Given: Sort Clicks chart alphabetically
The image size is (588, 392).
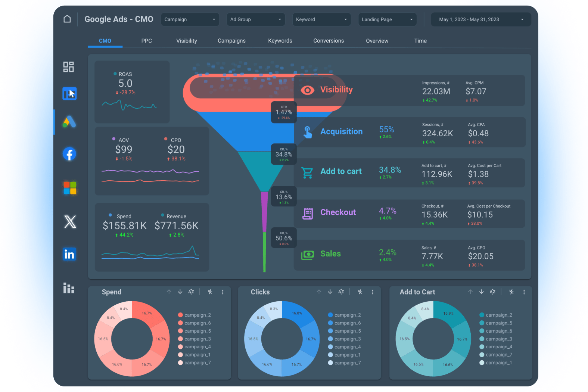Looking at the screenshot, I should 341,292.
